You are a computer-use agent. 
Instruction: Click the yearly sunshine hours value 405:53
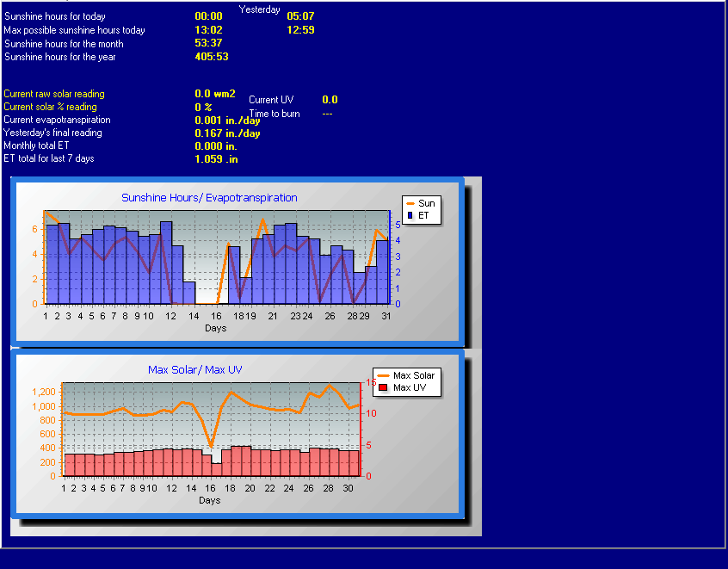[212, 57]
